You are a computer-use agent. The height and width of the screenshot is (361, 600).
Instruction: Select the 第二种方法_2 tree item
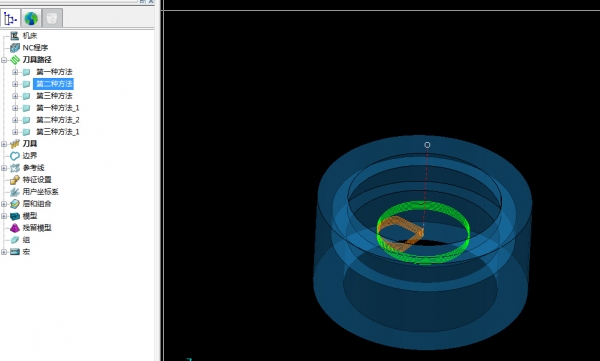(x=58, y=120)
